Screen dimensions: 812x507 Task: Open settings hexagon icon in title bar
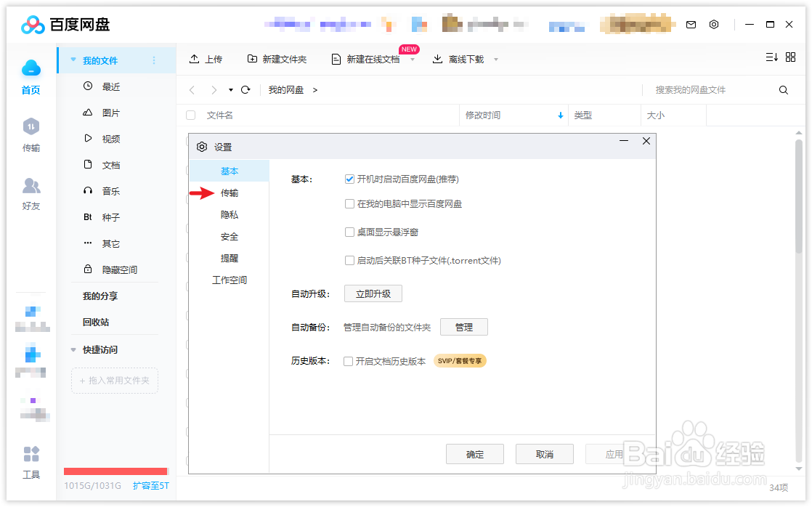[714, 25]
